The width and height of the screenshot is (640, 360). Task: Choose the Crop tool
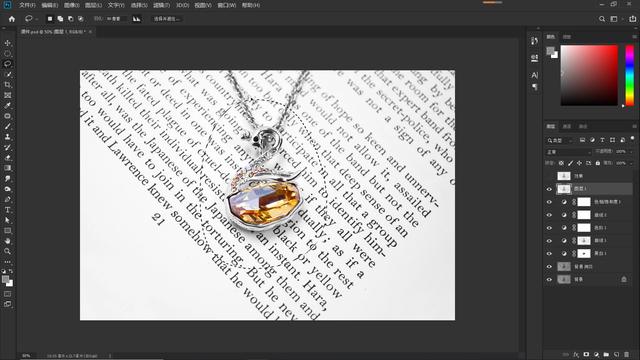tap(8, 85)
